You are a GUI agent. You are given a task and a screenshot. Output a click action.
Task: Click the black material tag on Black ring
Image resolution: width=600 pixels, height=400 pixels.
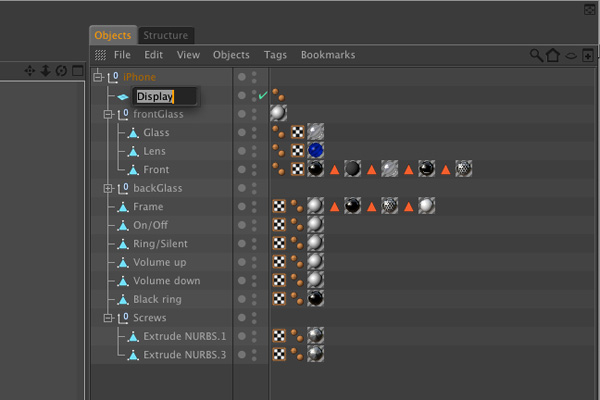click(x=315, y=298)
